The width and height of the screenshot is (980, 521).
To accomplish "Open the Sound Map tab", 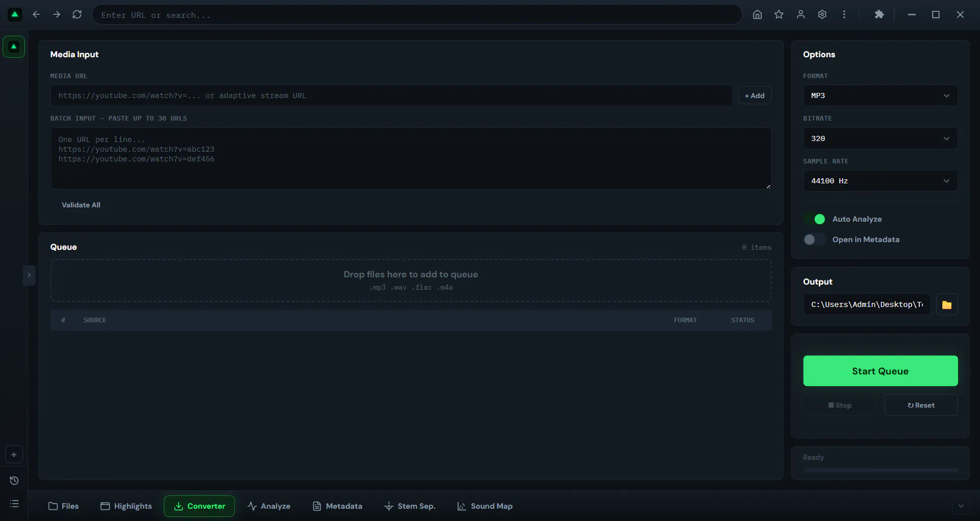I will 485,506.
